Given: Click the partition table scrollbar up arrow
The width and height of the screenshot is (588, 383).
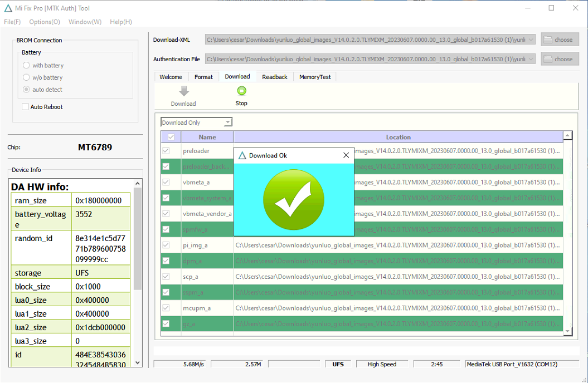Looking at the screenshot, I should pos(568,135).
